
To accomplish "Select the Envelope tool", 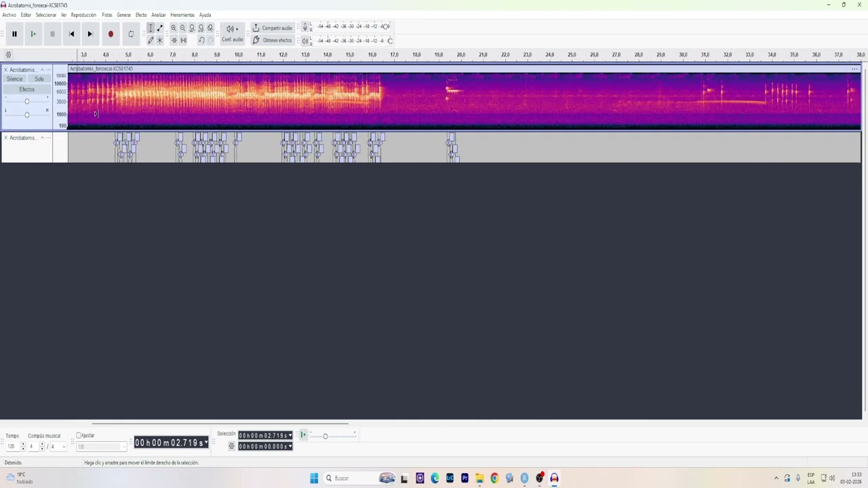I will [160, 28].
